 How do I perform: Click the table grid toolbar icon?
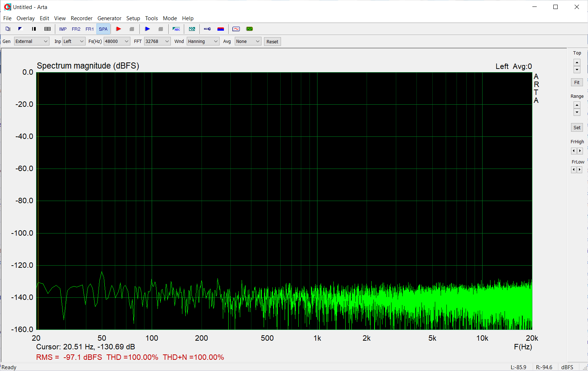coord(47,29)
